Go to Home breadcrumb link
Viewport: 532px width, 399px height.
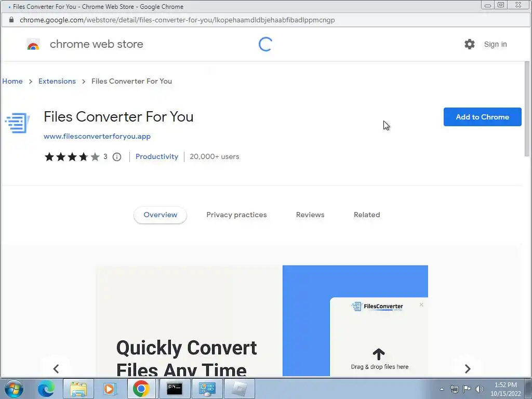point(12,81)
